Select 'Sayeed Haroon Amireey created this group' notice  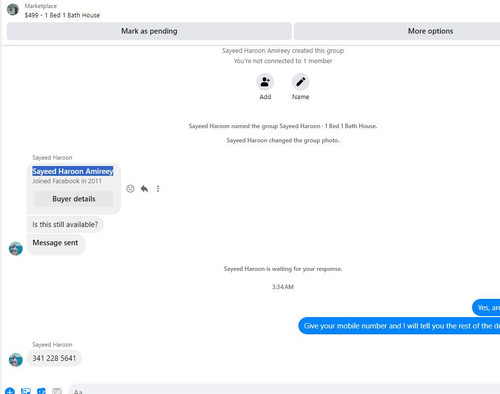283,51
